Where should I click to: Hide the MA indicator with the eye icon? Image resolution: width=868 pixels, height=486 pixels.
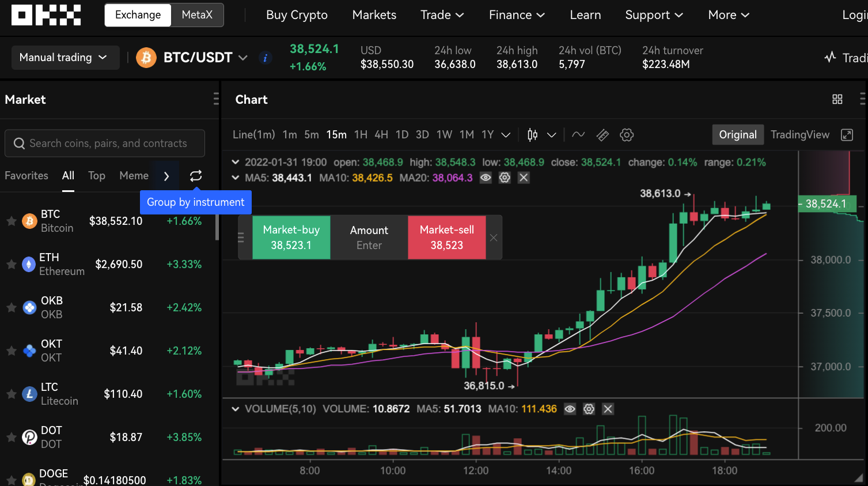point(486,178)
